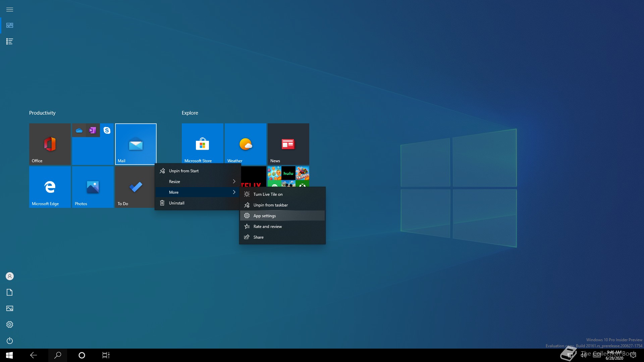Turn Live Tile on
644x362 pixels.
click(x=282, y=194)
